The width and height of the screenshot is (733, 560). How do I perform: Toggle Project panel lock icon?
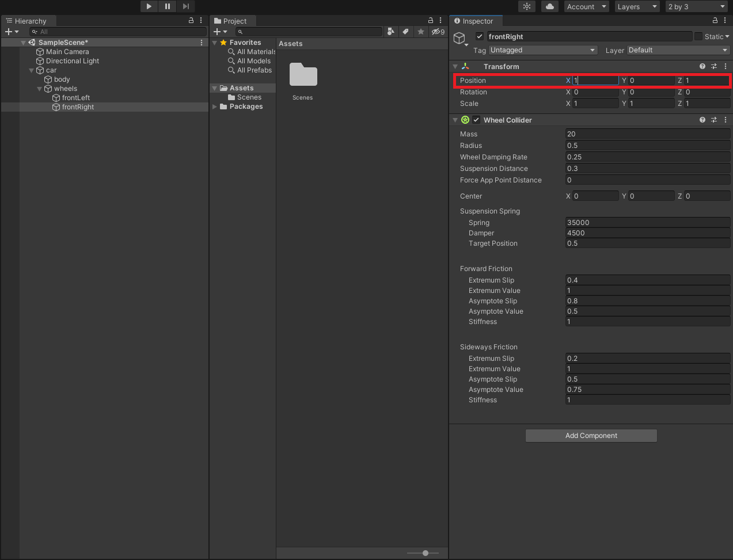[x=430, y=20]
